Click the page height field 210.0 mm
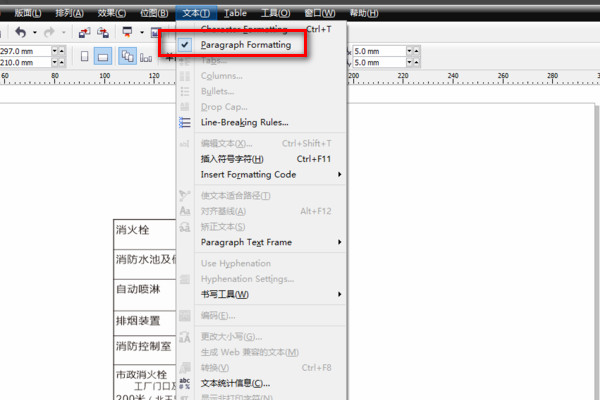Screen dimensions: 600x400 [x=25, y=62]
